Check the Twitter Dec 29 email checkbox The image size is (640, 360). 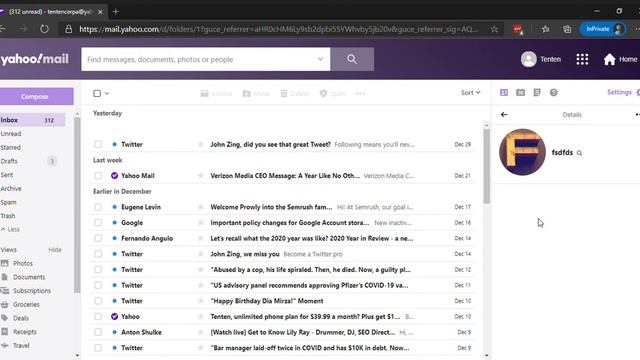click(98, 144)
